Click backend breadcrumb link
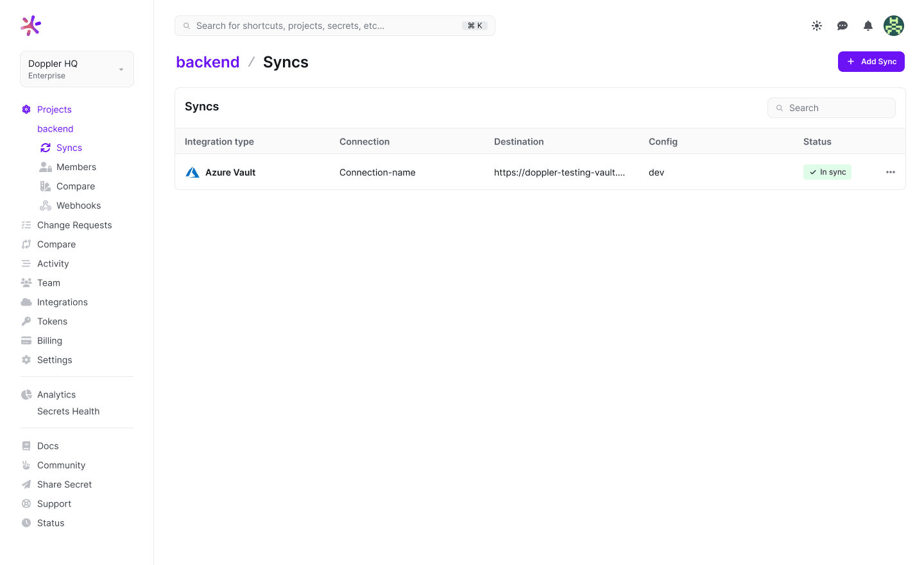The height and width of the screenshot is (565, 924). pos(208,62)
